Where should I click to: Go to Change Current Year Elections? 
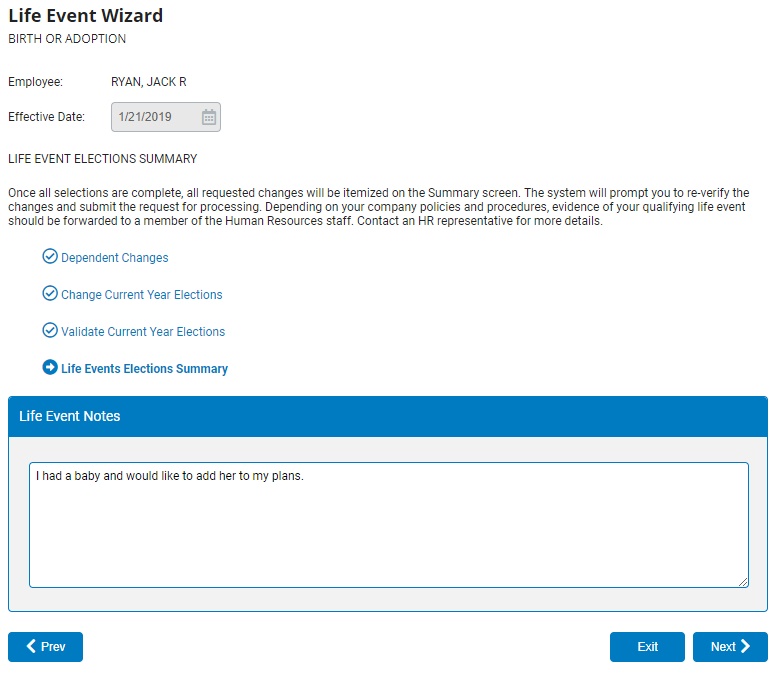click(x=141, y=295)
